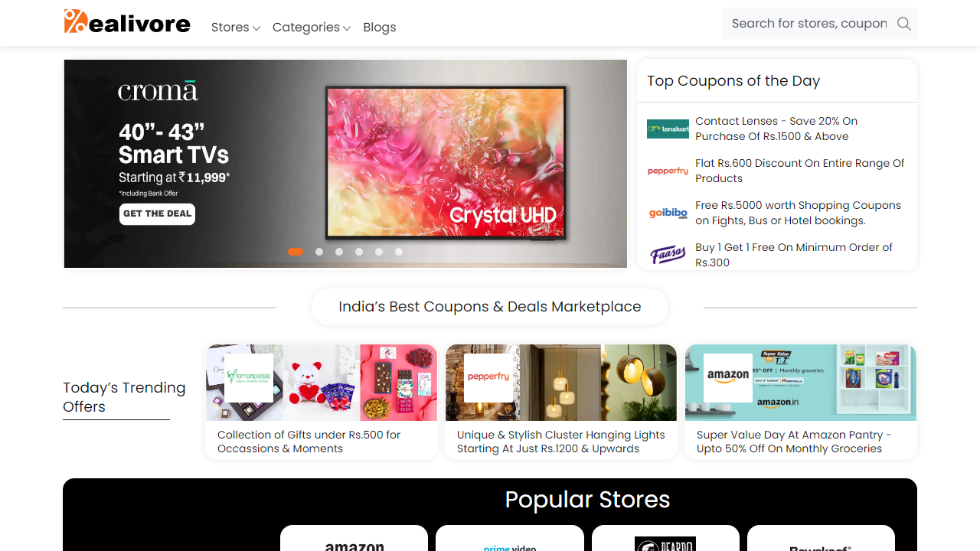The width and height of the screenshot is (980, 551).
Task: Click the Goibibo logo in top coupons
Action: click(x=668, y=213)
